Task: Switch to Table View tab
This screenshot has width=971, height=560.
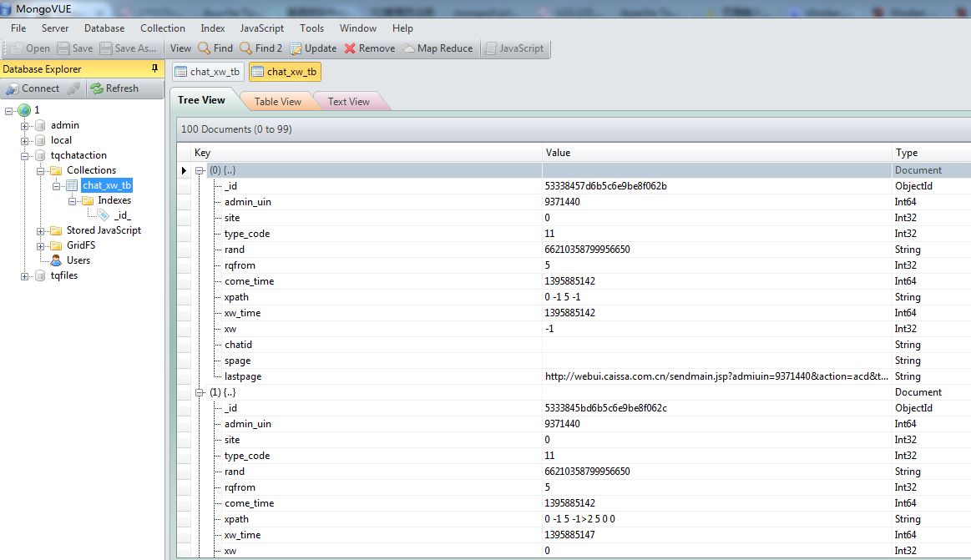Action: pos(277,102)
